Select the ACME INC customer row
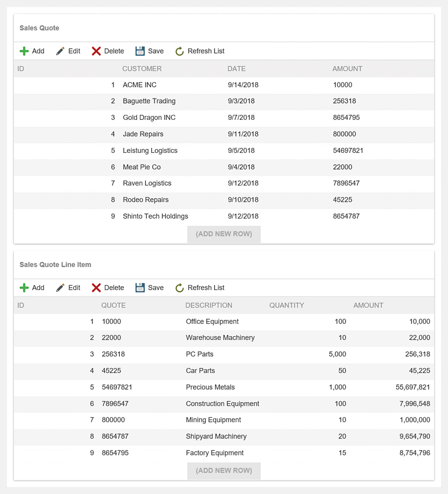Viewport: 448px width, 494px height. (x=140, y=85)
